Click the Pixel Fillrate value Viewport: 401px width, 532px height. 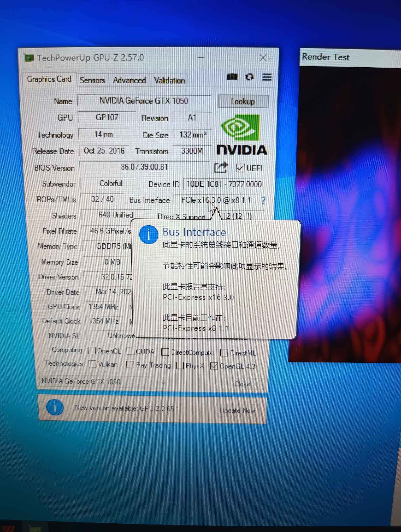107,231
